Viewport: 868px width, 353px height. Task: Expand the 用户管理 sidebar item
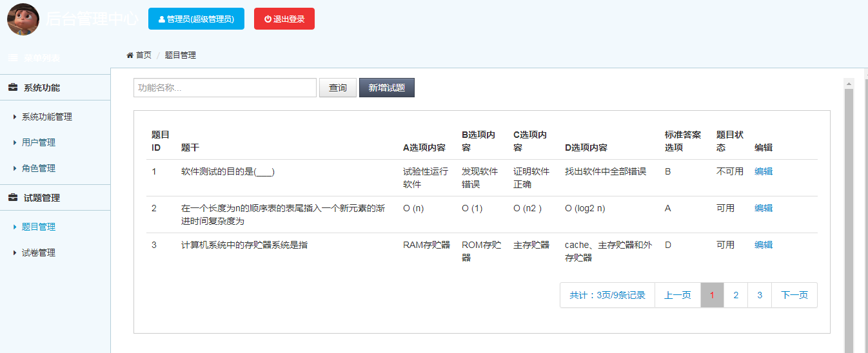click(x=35, y=142)
